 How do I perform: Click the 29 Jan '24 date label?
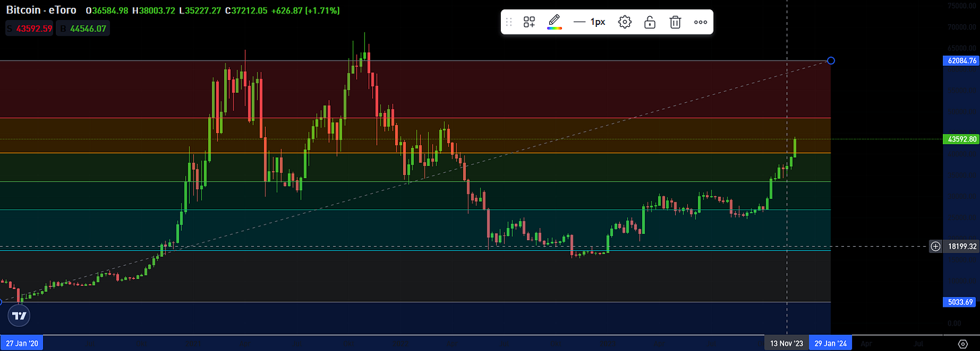pos(830,343)
